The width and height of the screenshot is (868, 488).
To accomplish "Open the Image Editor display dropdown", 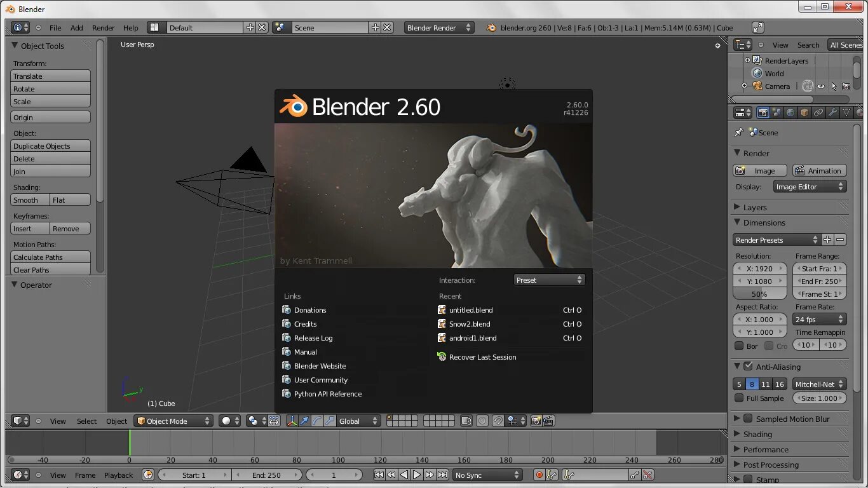I will pyautogui.click(x=810, y=187).
